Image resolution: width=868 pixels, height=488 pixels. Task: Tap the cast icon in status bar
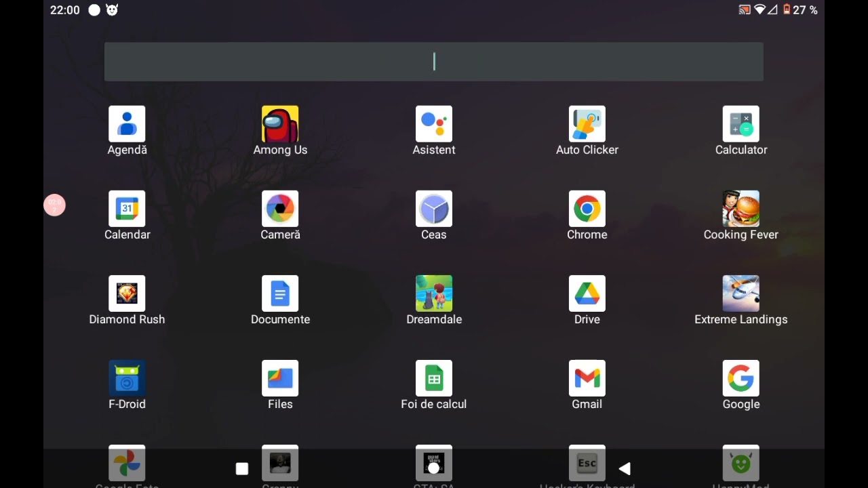coord(745,9)
